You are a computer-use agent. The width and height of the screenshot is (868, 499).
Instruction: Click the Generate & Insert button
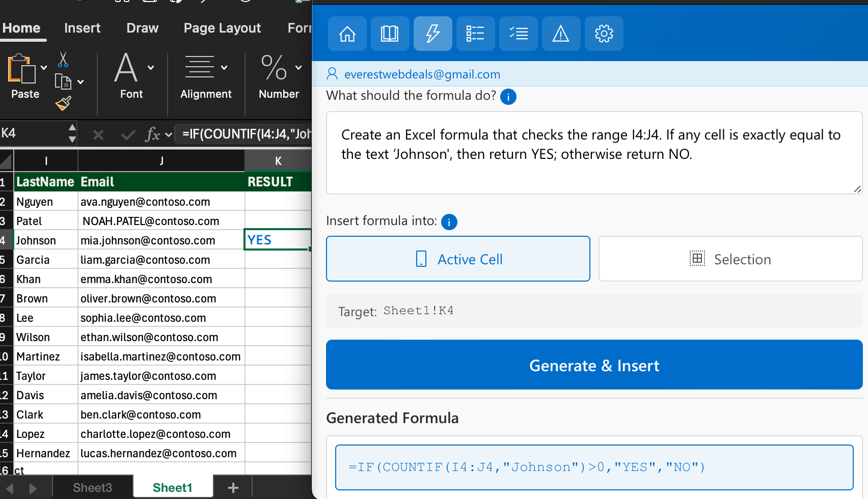pos(594,365)
